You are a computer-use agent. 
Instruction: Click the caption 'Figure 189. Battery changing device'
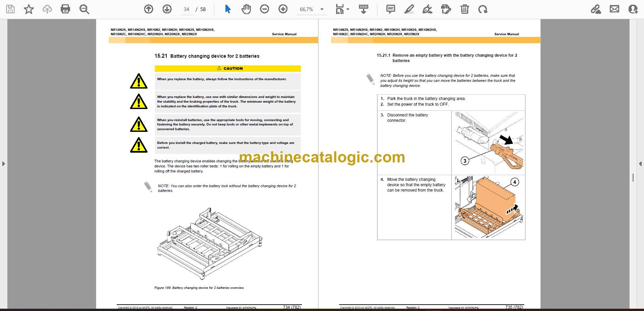[199, 288]
